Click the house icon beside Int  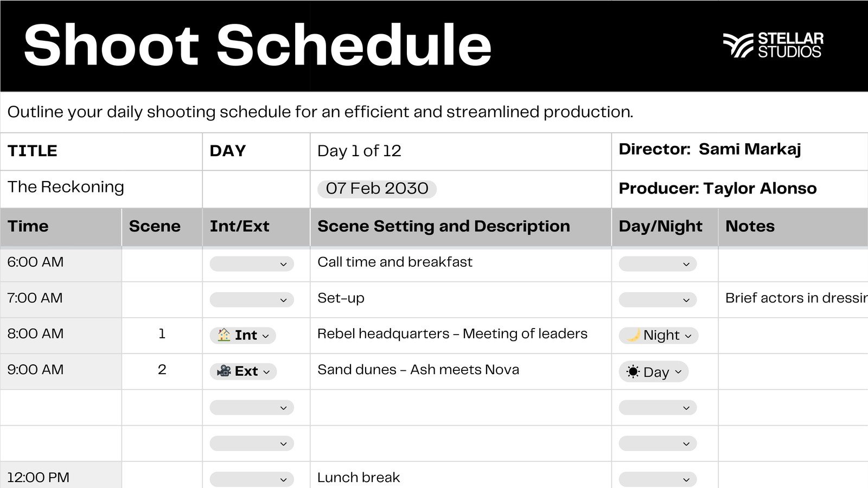[224, 335]
